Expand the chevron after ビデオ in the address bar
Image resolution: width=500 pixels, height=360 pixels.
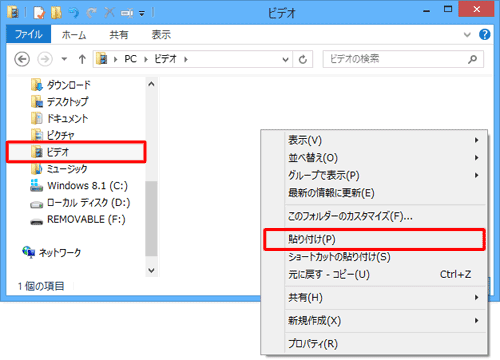coord(186,59)
